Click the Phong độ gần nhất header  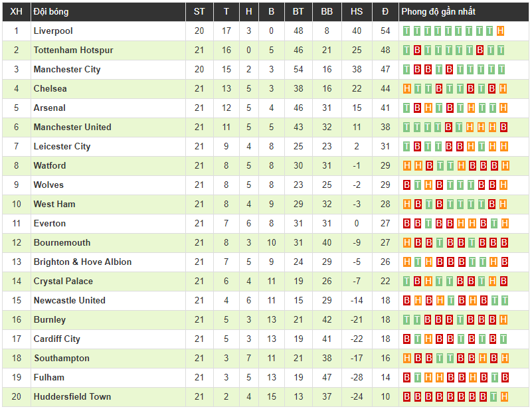tap(438, 12)
